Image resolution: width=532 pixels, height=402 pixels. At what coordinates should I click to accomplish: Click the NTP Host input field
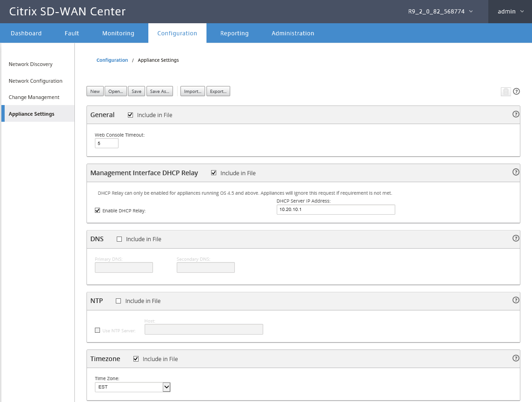click(x=204, y=329)
